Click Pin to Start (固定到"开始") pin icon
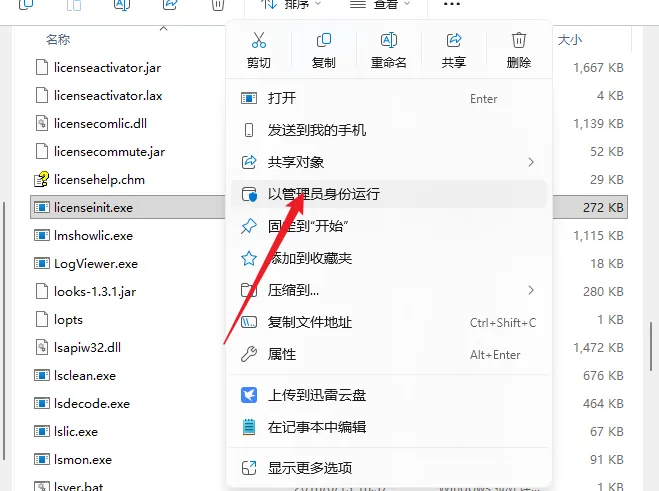659x491 pixels. (249, 226)
